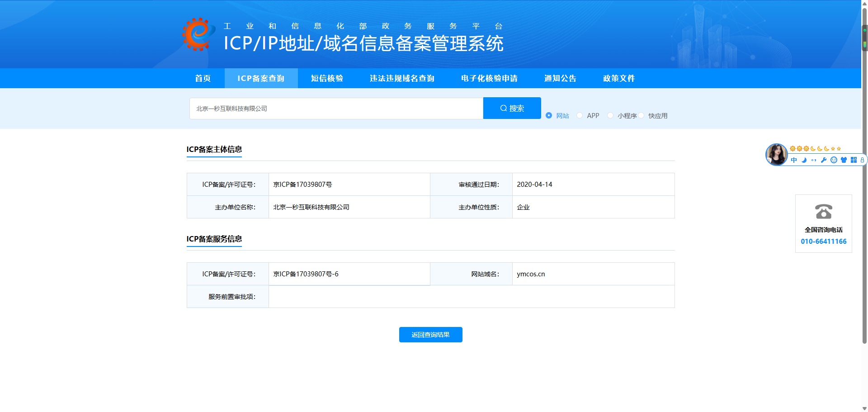The image size is (868, 412).
Task: Click the telephone consultation icon
Action: pos(823,212)
